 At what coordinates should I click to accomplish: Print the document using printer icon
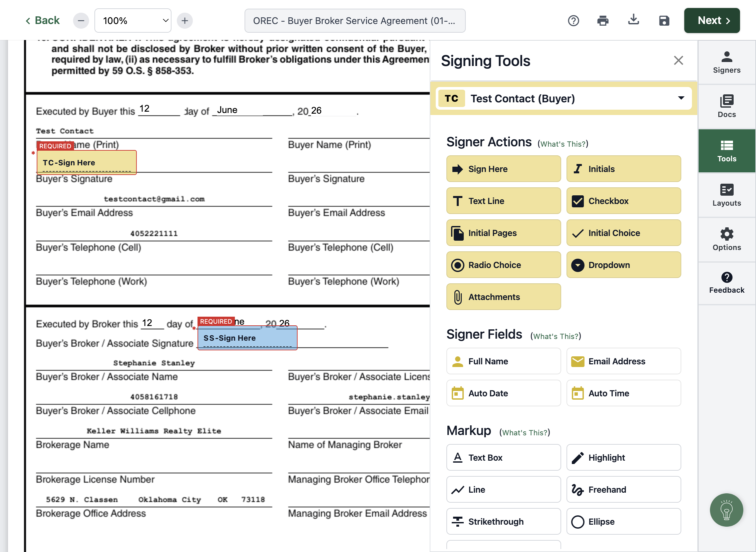[603, 21]
